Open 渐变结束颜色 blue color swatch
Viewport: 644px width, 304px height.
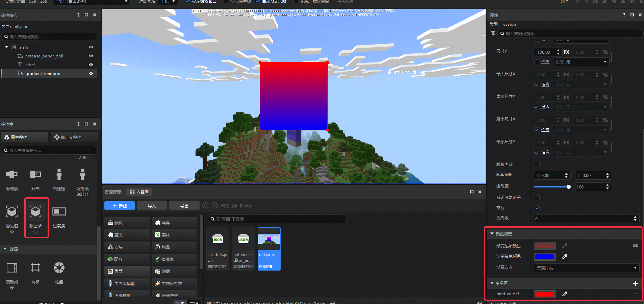point(545,257)
